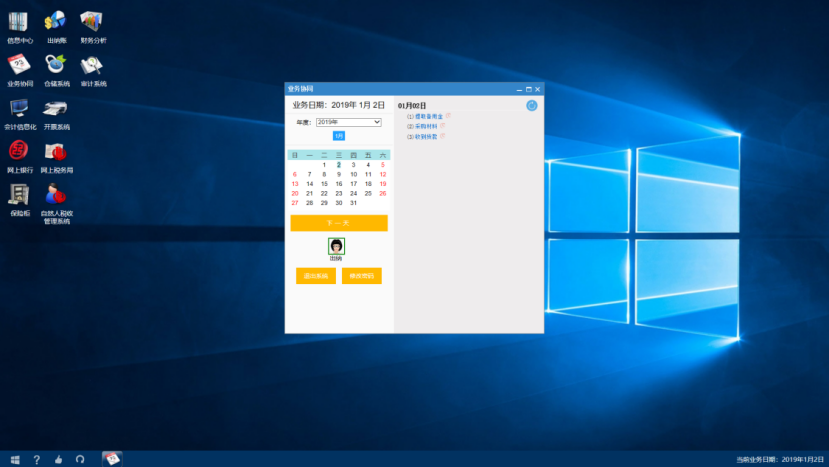Click the blue refresh icon in 业务协同 window
Screen dimensions: 829x467
pos(531,106)
